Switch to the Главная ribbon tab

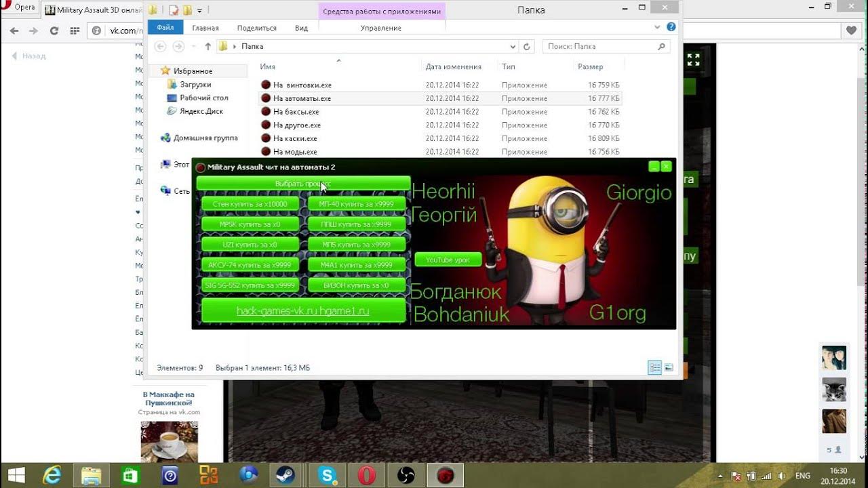(205, 28)
